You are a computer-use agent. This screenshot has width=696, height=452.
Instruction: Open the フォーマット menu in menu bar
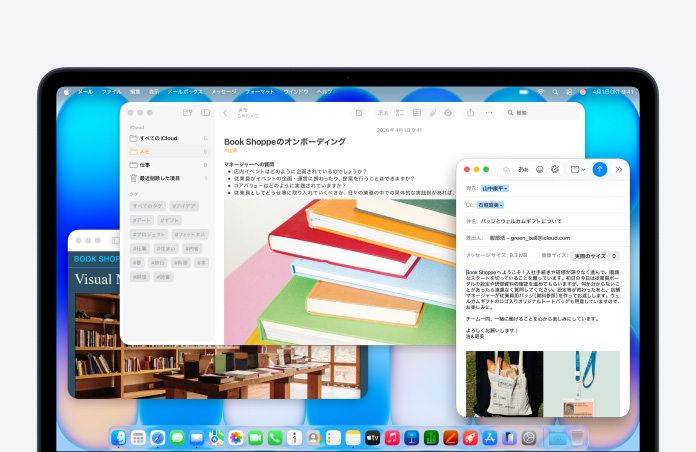(x=259, y=91)
